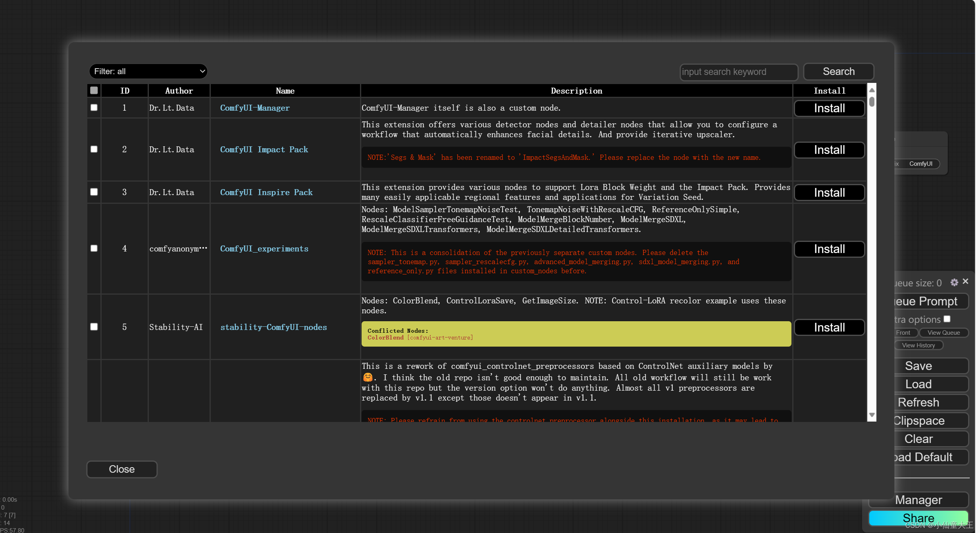
Task: Click scrollbar up arrow in node list
Action: click(x=872, y=90)
